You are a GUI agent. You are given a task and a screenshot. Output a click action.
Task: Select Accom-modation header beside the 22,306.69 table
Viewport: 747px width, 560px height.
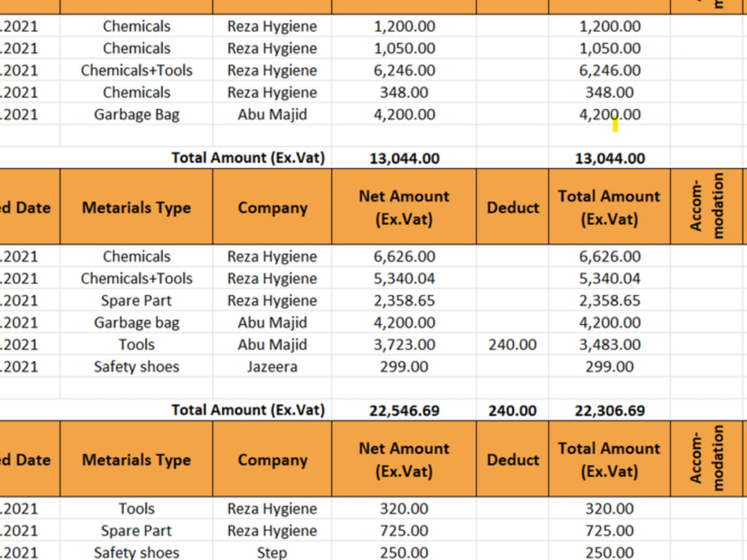tap(707, 206)
